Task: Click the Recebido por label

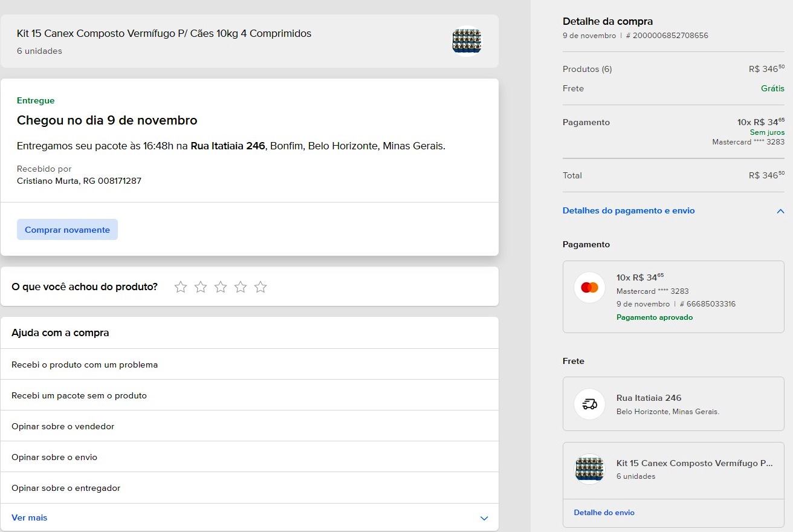Action: (44, 169)
